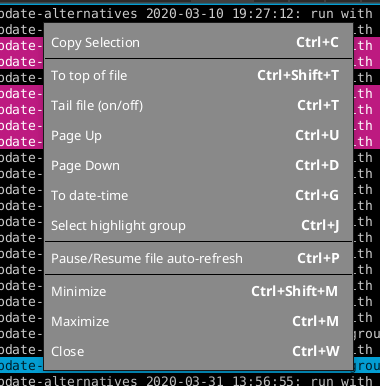The width and height of the screenshot is (380, 386).
Task: Open To date-time option
Action: tap(198, 196)
